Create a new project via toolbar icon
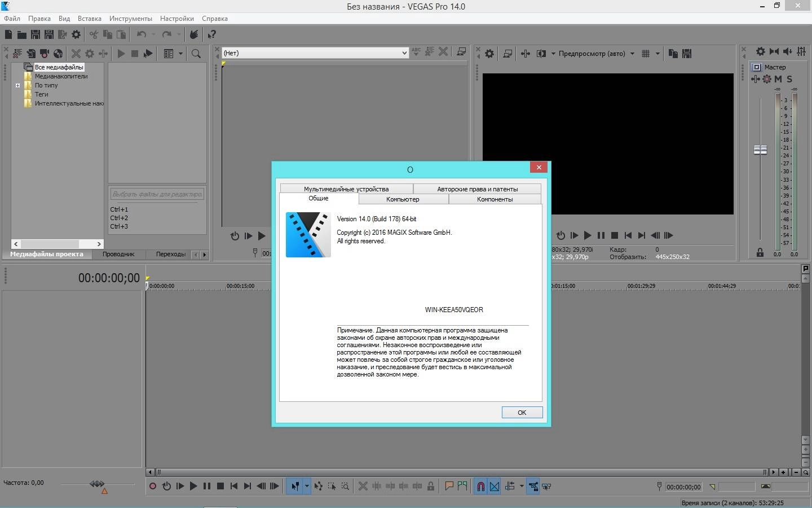 (8, 34)
